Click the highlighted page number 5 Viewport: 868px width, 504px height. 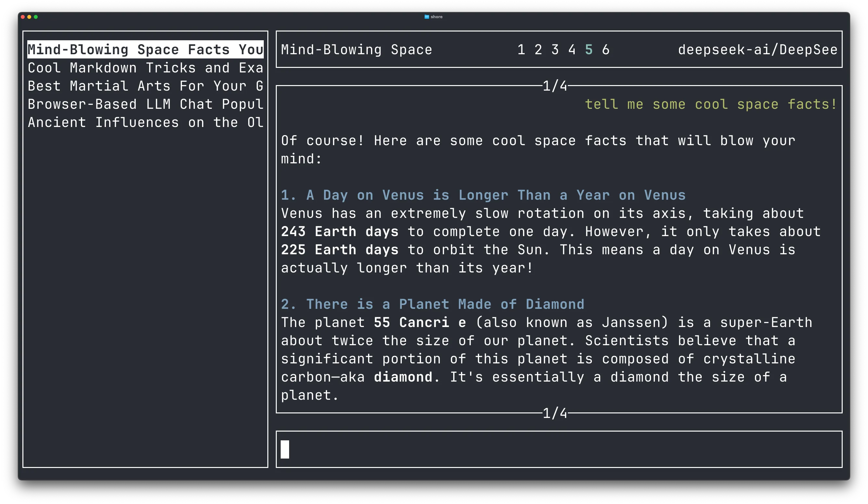[x=590, y=50]
